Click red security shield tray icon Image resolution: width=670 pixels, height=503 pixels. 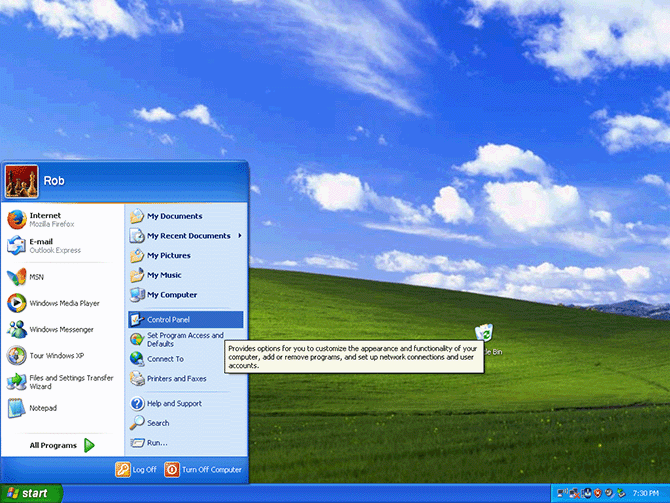coord(598,493)
